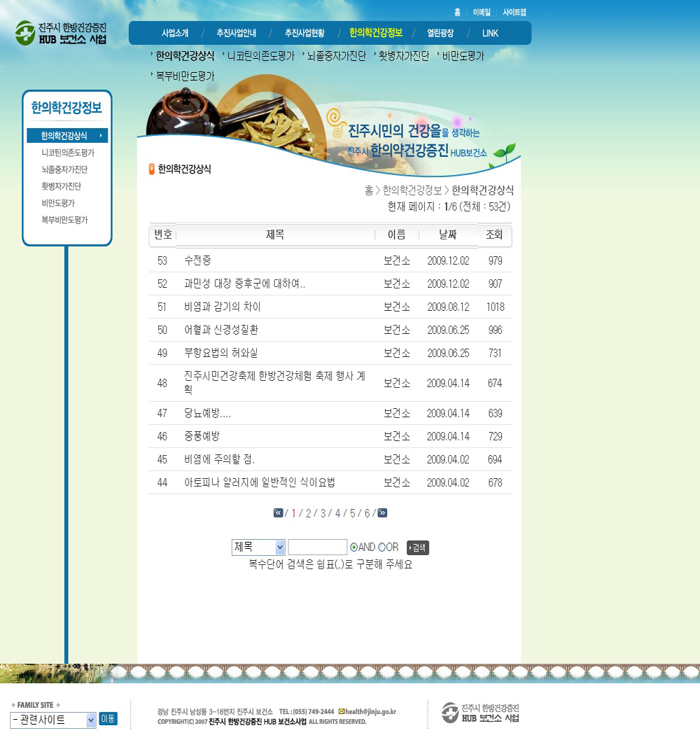The width and height of the screenshot is (700, 740).
Task: Click the orange bullet icon beside 한의학건강상식 heading
Action: click(152, 169)
